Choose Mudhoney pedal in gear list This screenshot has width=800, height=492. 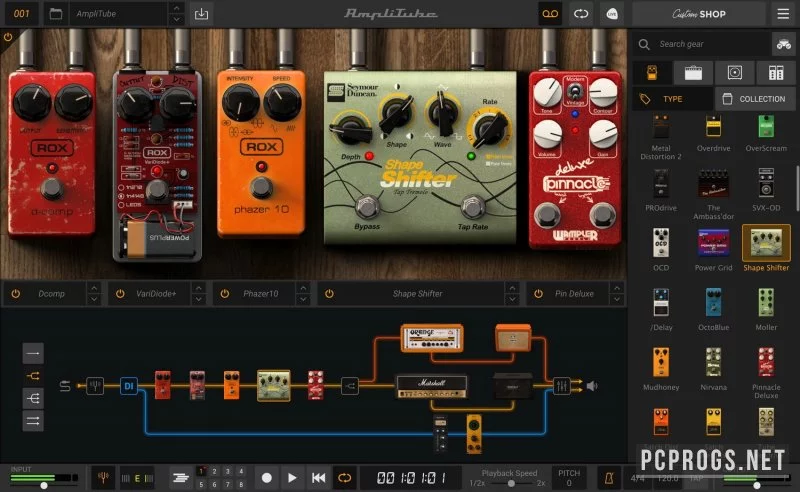pos(661,369)
